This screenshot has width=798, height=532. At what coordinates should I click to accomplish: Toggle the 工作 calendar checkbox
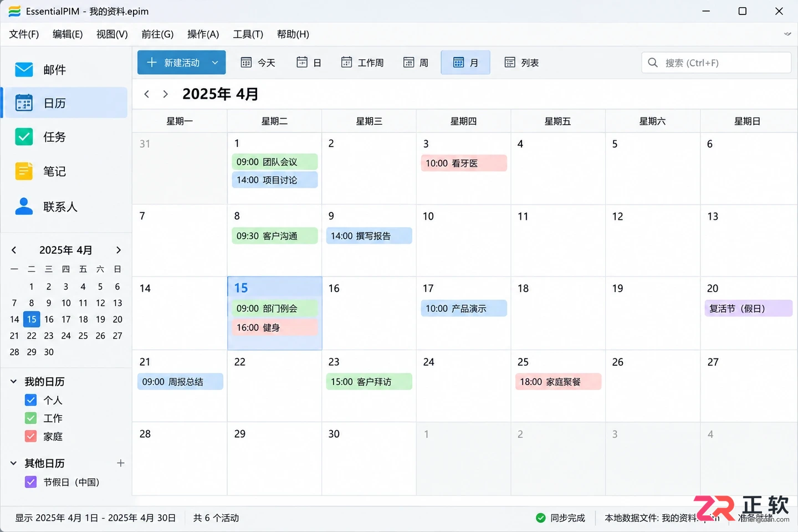[31, 418]
